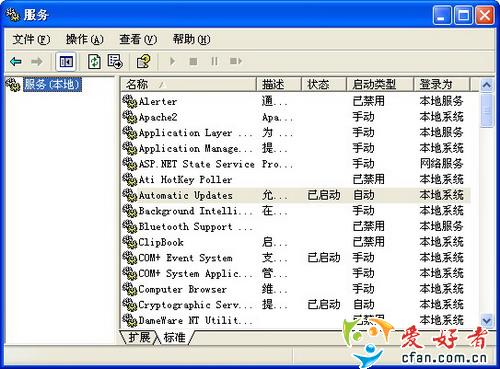Select 服务(本地) in the tree
Image resolution: width=500 pixels, height=369 pixels.
(52, 84)
